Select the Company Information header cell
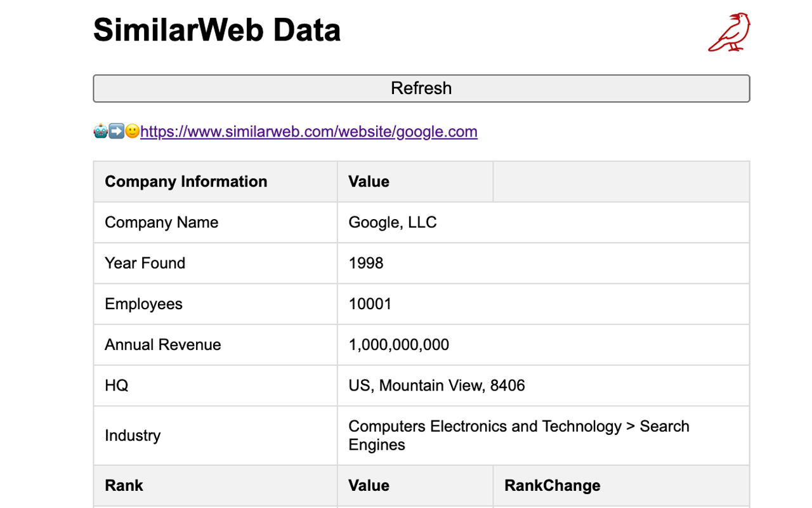The height and width of the screenshot is (508, 812). pos(216,182)
